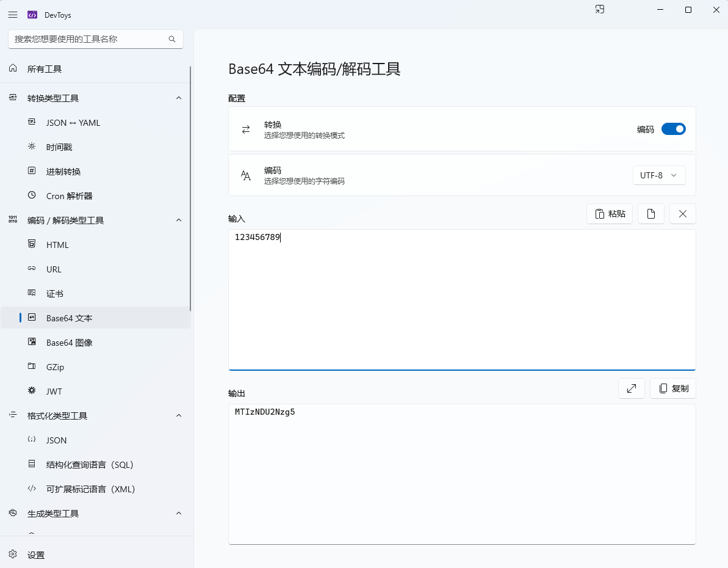Open the 时间戳 tool
Viewport: 728px width, 568px height.
pyautogui.click(x=95, y=147)
